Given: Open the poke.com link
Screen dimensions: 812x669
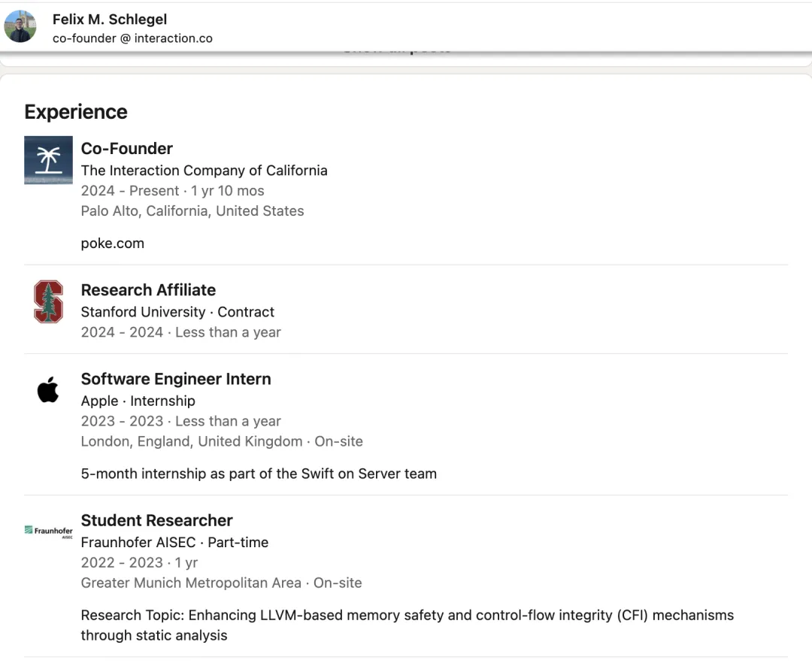Looking at the screenshot, I should (x=112, y=244).
